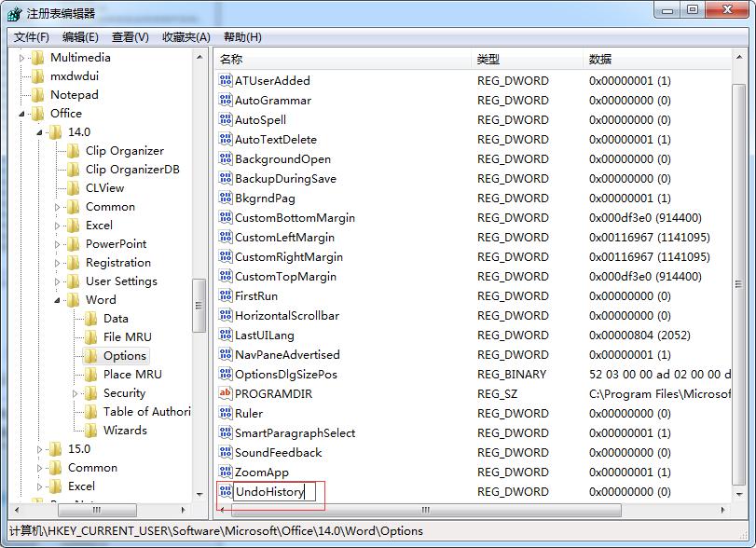Click the DWORD icon next to UndoHistory
Viewport: 756px width, 548px height.
[225, 491]
